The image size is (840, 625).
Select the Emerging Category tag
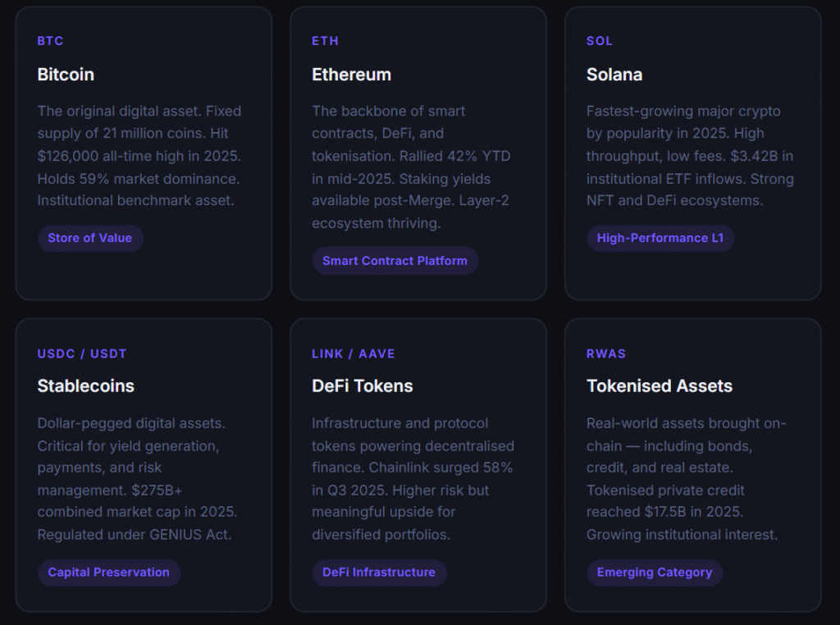(654, 573)
